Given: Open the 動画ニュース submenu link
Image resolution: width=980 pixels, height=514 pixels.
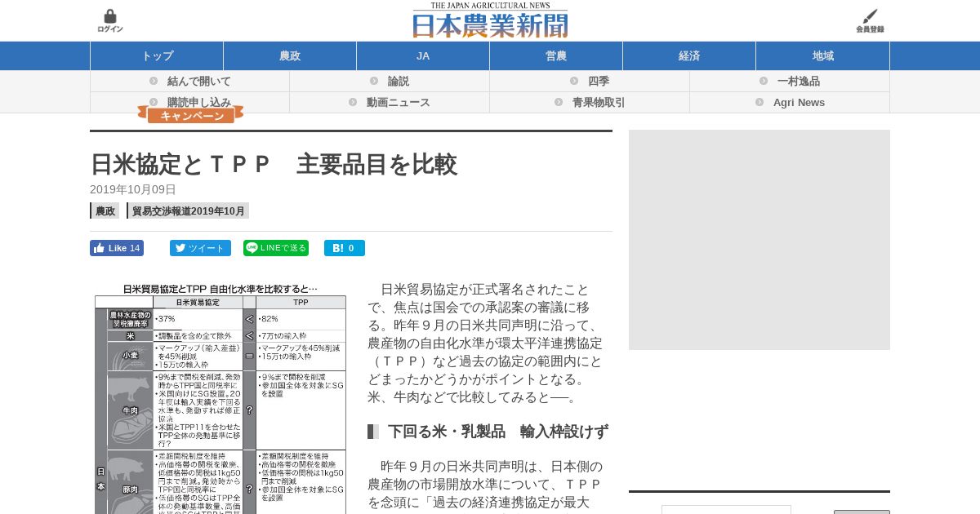Looking at the screenshot, I should (399, 103).
